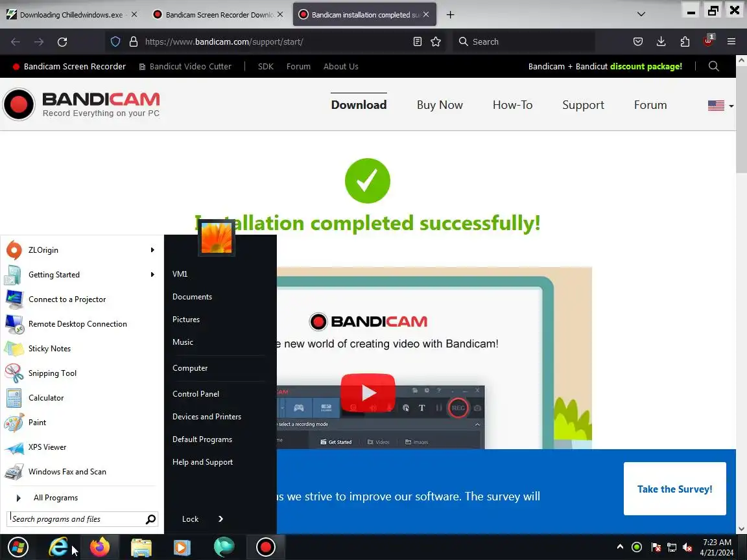Screen dimensions: 747x560
Task: Open the About Us link
Action: coord(340,67)
